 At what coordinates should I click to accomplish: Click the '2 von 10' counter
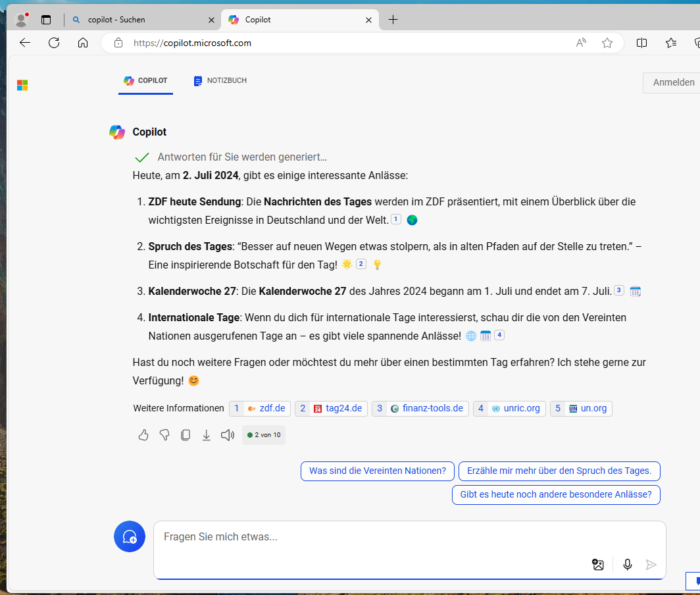[x=264, y=434]
